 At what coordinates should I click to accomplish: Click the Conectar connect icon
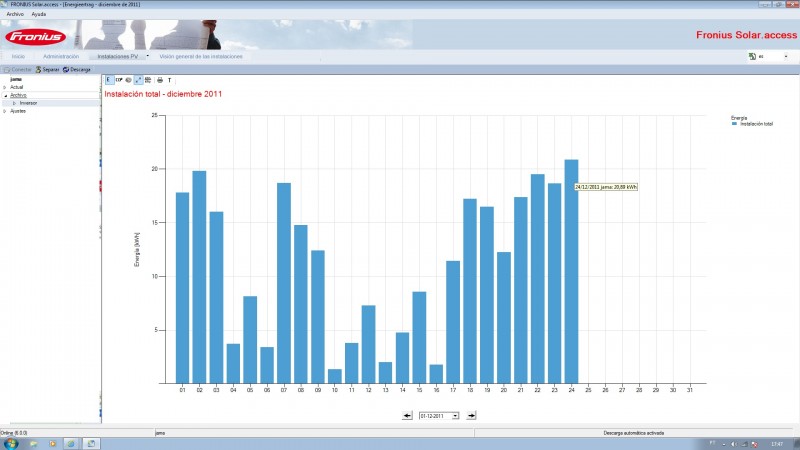[7, 69]
